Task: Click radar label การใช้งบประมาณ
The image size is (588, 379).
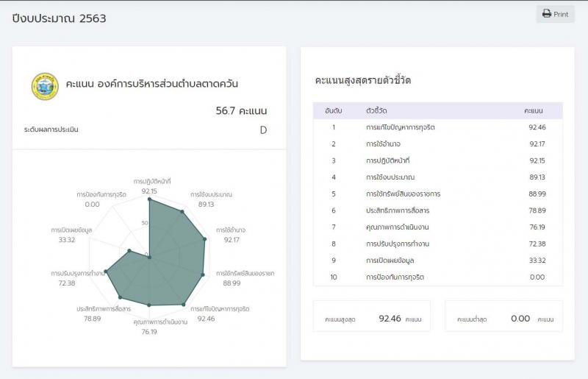Action: pos(211,194)
